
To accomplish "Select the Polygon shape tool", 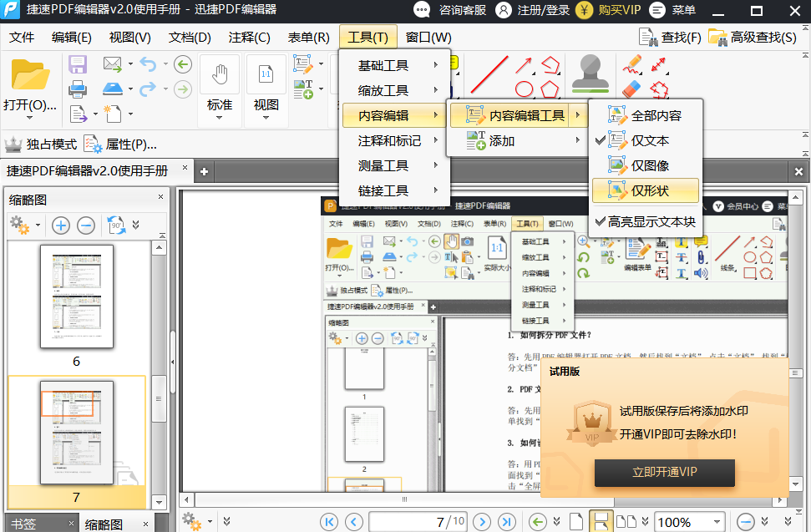I will 550,89.
